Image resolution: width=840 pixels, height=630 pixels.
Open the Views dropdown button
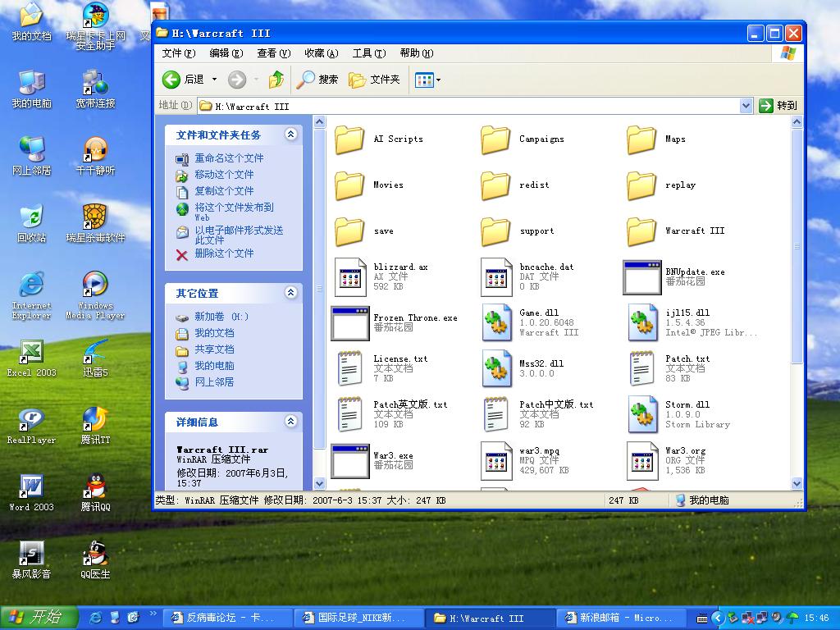427,80
